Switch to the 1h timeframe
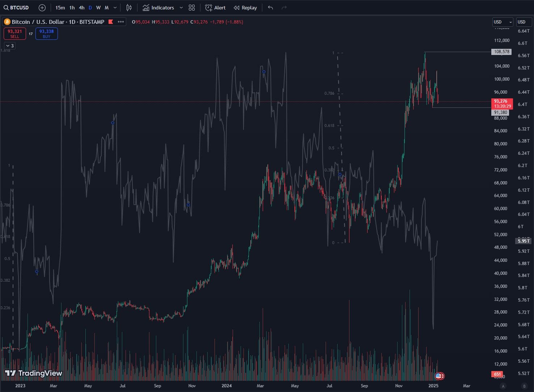The height and width of the screenshot is (392, 534). point(72,8)
